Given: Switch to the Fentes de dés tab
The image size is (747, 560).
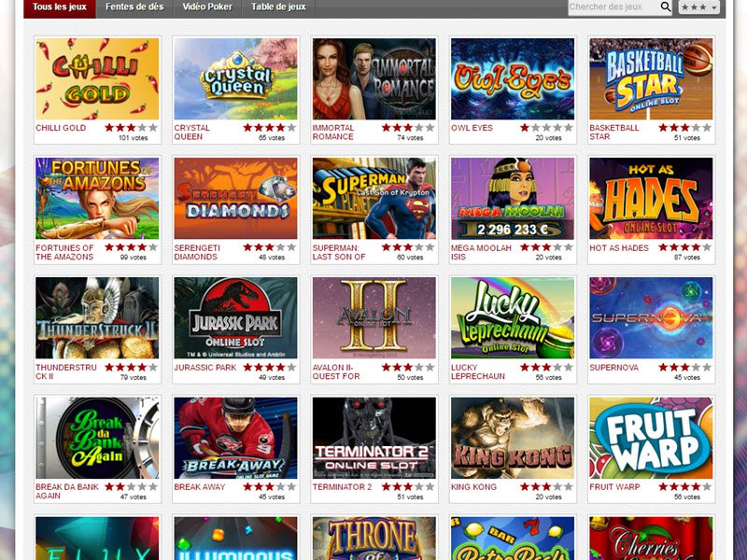Looking at the screenshot, I should tap(134, 7).
